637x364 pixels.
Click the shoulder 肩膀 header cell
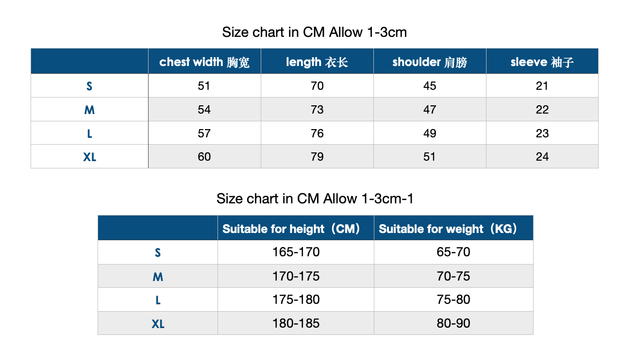tap(430, 62)
